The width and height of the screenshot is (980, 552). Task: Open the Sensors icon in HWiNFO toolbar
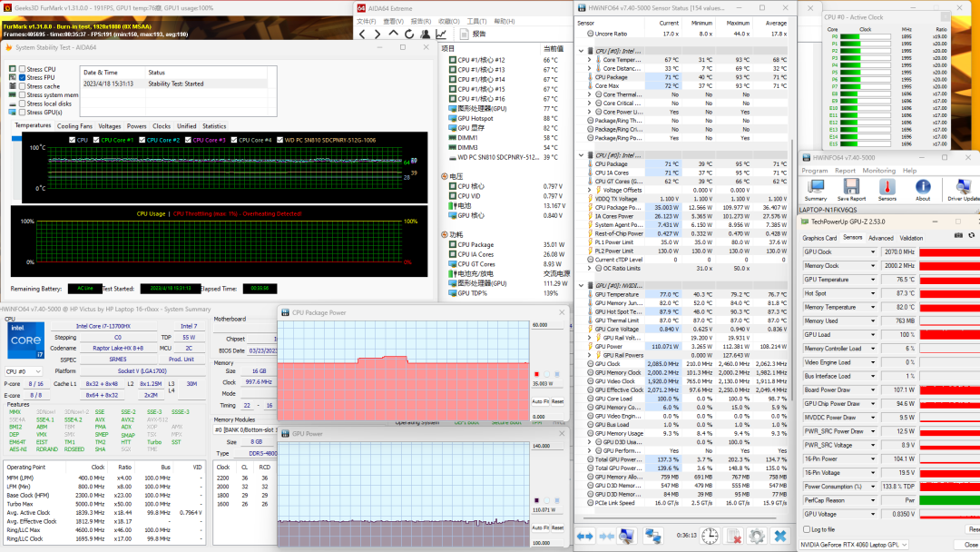point(887,188)
